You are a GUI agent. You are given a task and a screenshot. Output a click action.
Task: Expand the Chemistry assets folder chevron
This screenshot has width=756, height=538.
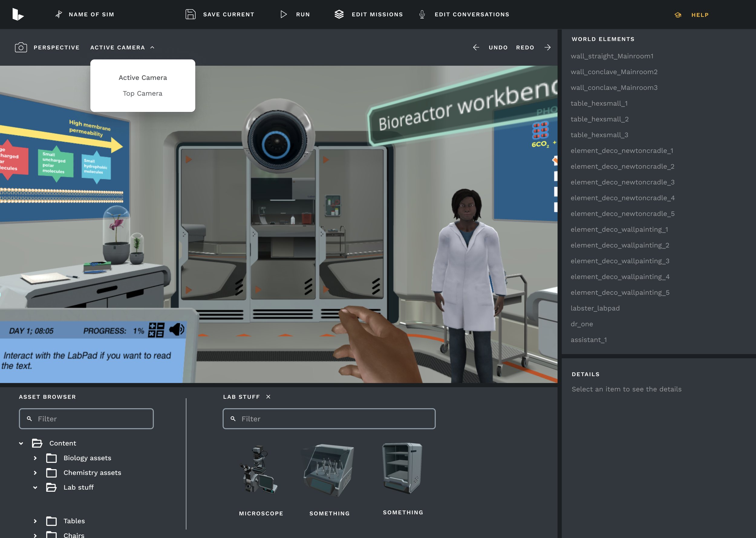click(35, 473)
